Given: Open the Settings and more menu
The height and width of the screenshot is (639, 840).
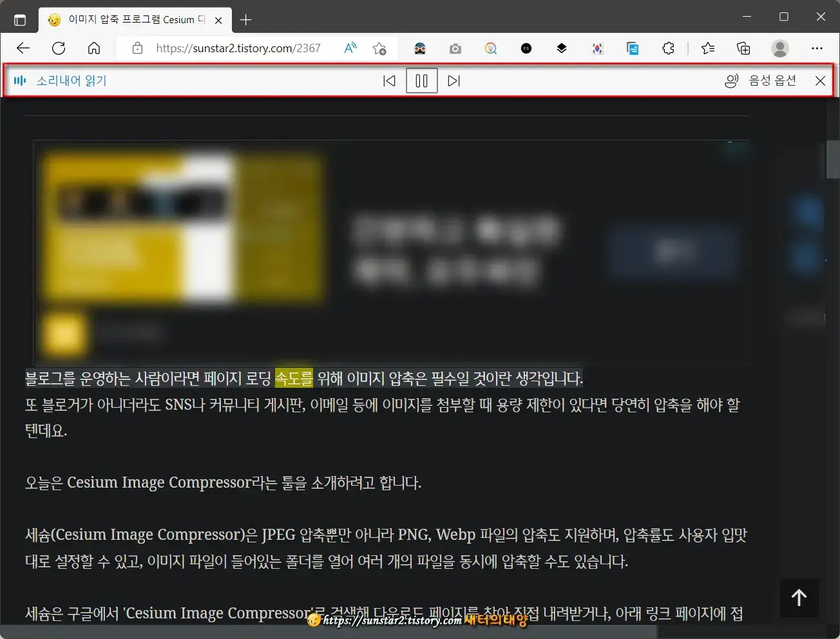Looking at the screenshot, I should point(817,48).
